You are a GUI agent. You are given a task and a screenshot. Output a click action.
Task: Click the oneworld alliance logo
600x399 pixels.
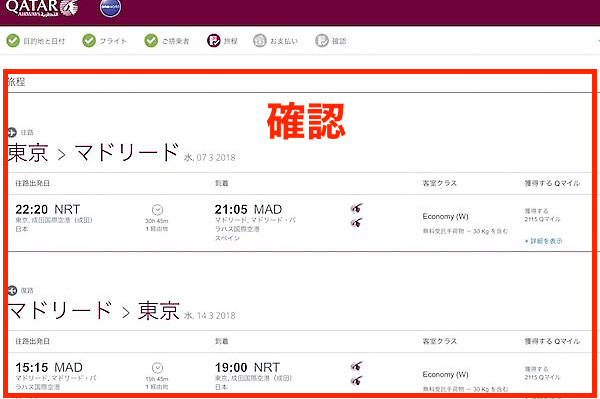pos(111,8)
